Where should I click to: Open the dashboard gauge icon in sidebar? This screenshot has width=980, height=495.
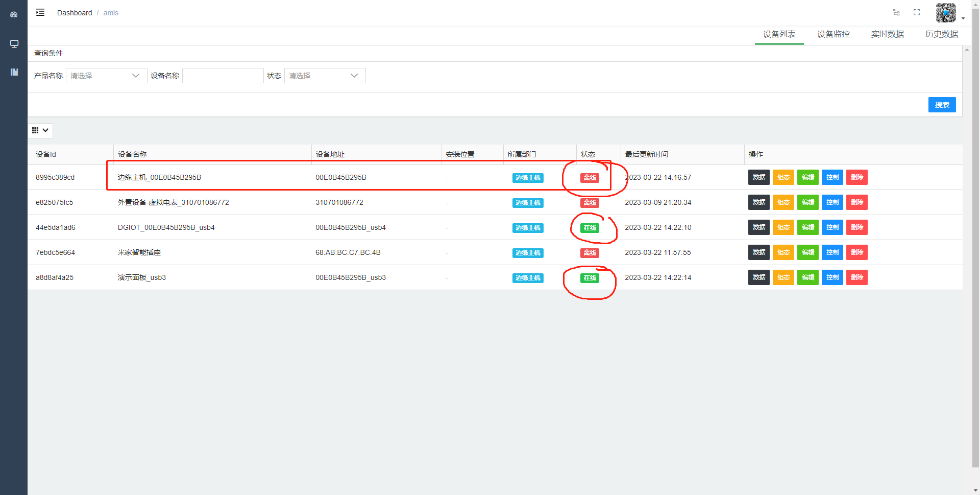coord(14,14)
